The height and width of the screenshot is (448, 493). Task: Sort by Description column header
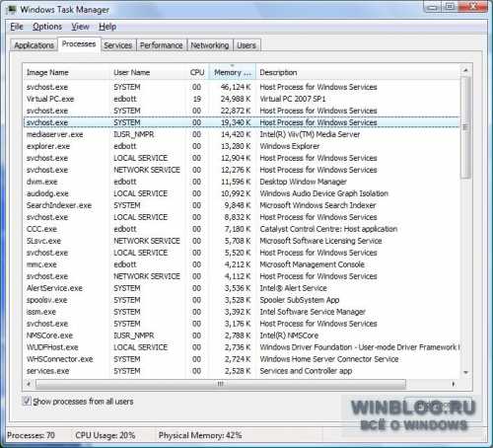(358, 72)
